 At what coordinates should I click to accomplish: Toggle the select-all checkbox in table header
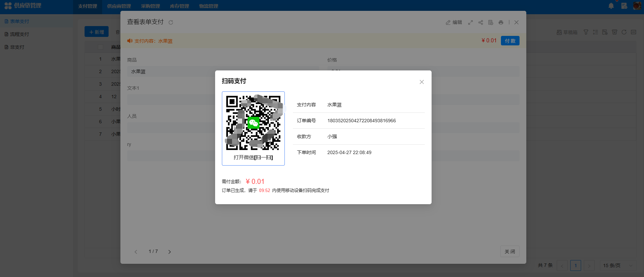(100, 47)
